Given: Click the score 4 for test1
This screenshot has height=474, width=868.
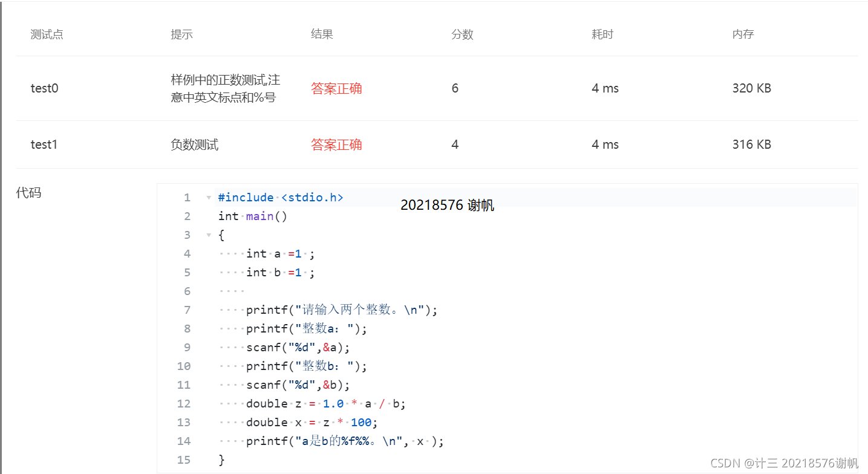Looking at the screenshot, I should 455,144.
